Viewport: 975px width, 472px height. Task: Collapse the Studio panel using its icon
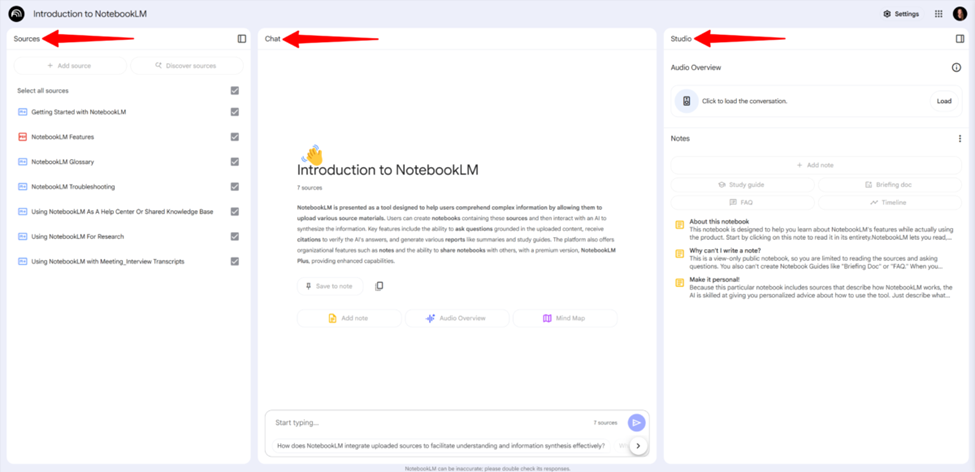[x=960, y=39]
